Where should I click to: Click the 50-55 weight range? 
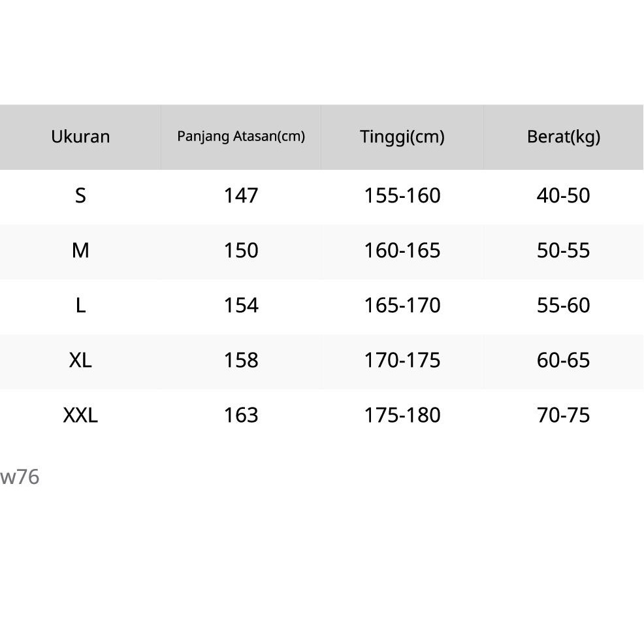pos(563,250)
